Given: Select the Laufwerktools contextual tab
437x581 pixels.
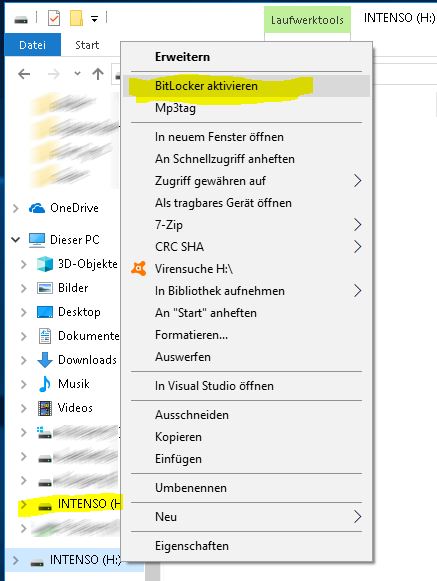Looking at the screenshot, I should click(x=307, y=20).
